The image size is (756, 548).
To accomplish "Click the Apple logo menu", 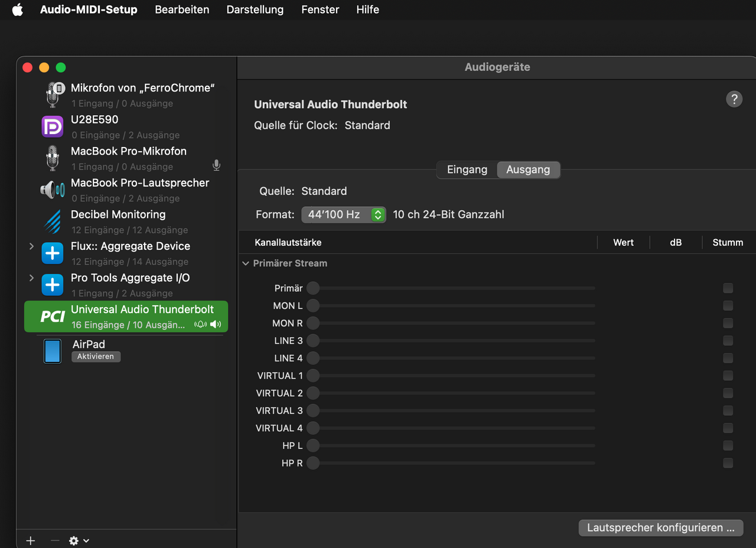I will coord(17,9).
